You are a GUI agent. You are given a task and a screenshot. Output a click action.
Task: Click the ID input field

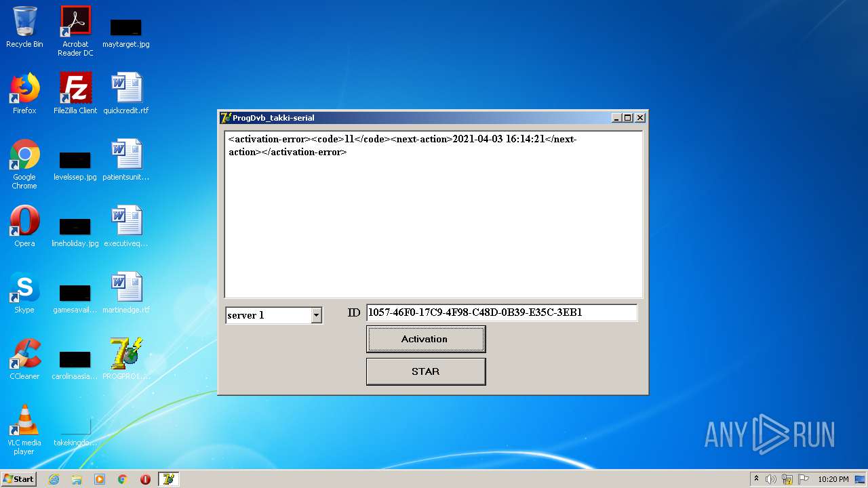tap(501, 312)
